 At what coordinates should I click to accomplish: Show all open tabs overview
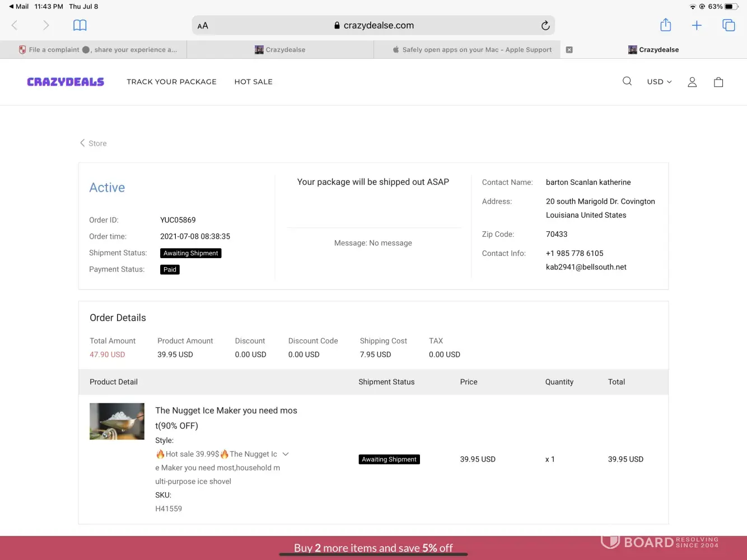[729, 25]
